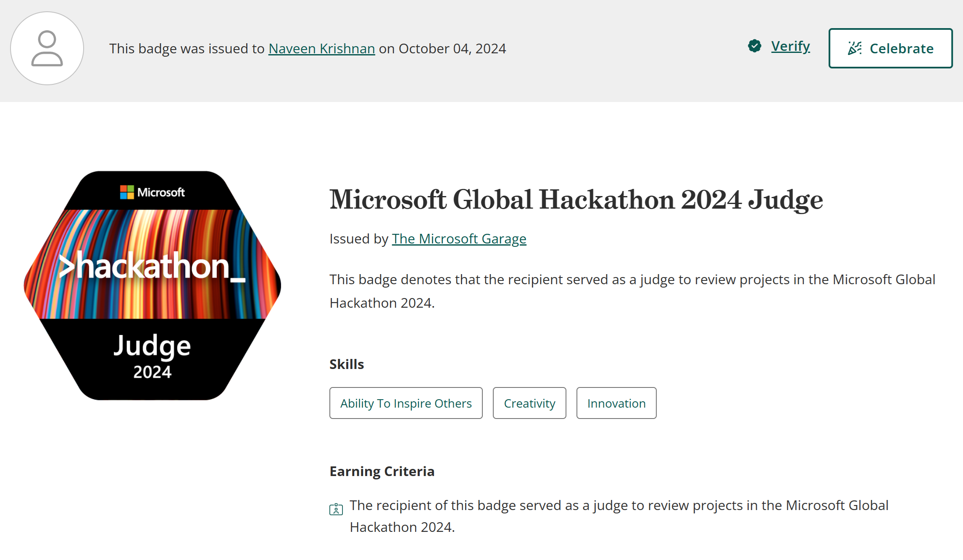Click the earning criteria ID badge icon
This screenshot has width=963, height=560.
click(336, 509)
